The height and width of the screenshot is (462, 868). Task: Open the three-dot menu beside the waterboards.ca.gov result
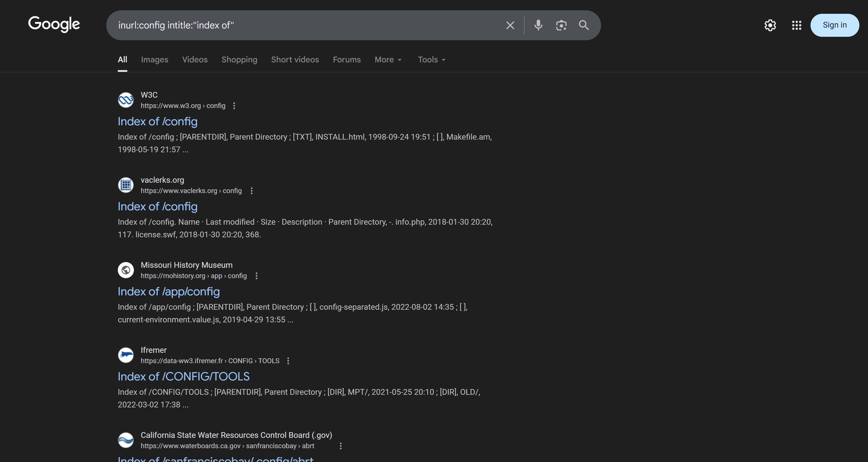341,446
